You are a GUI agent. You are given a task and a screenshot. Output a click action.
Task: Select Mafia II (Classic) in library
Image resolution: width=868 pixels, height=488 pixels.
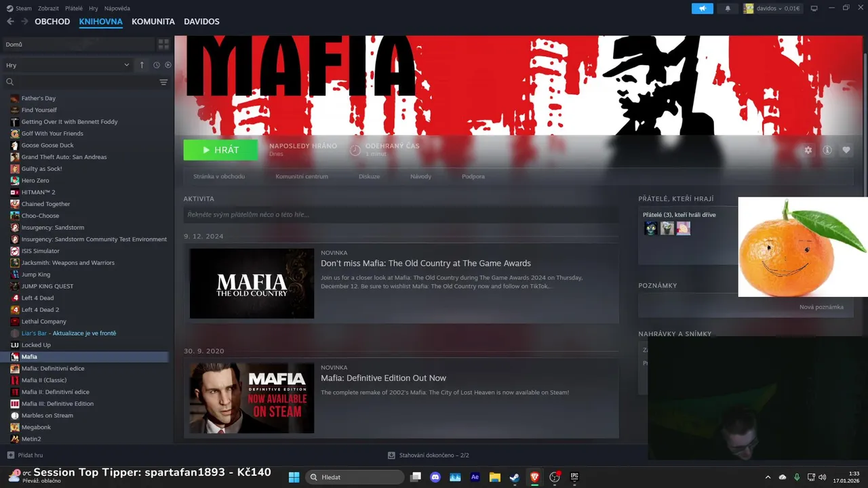(x=44, y=380)
